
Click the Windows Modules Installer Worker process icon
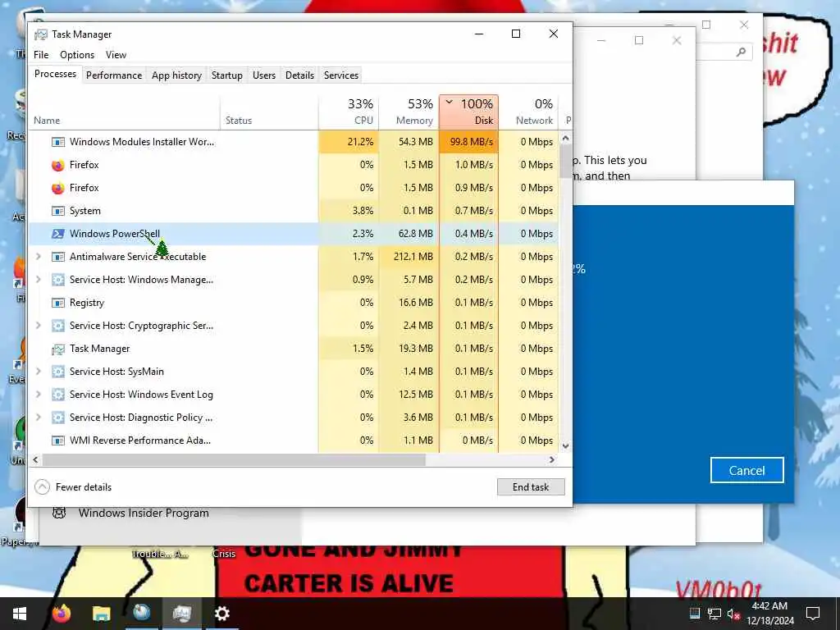pyautogui.click(x=58, y=142)
